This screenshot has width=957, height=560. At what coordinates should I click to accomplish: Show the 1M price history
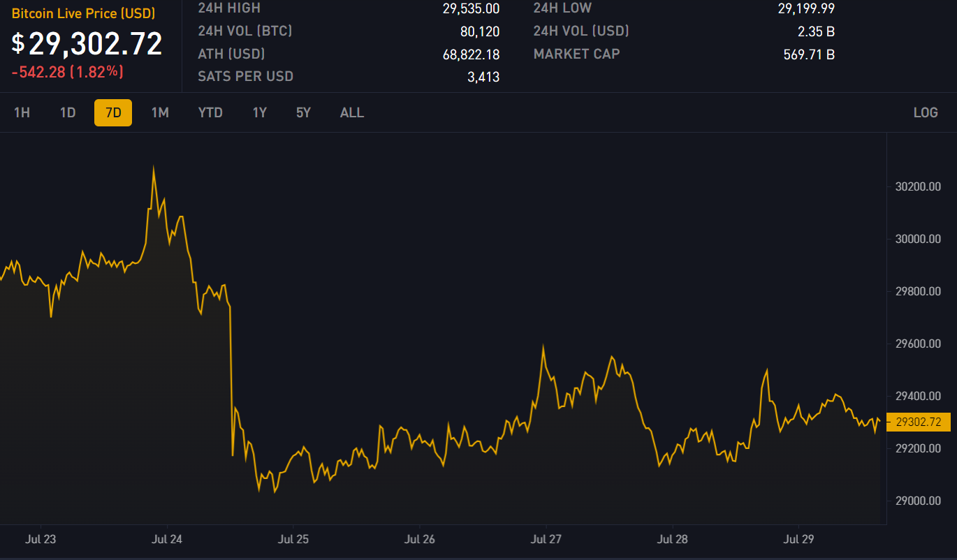160,112
